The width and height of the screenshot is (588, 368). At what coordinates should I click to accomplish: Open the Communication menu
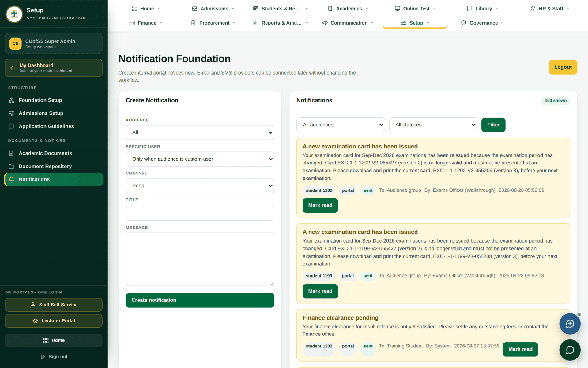click(348, 23)
